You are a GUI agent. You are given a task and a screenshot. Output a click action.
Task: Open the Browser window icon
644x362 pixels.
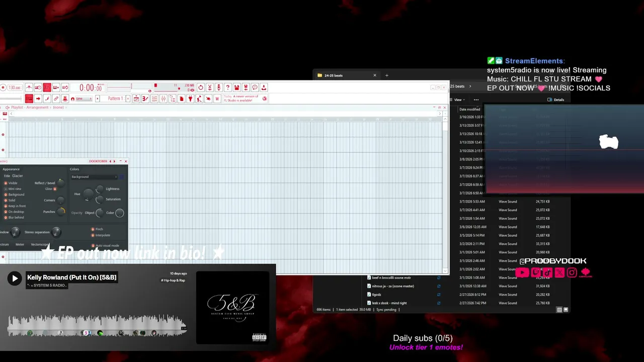173,99
